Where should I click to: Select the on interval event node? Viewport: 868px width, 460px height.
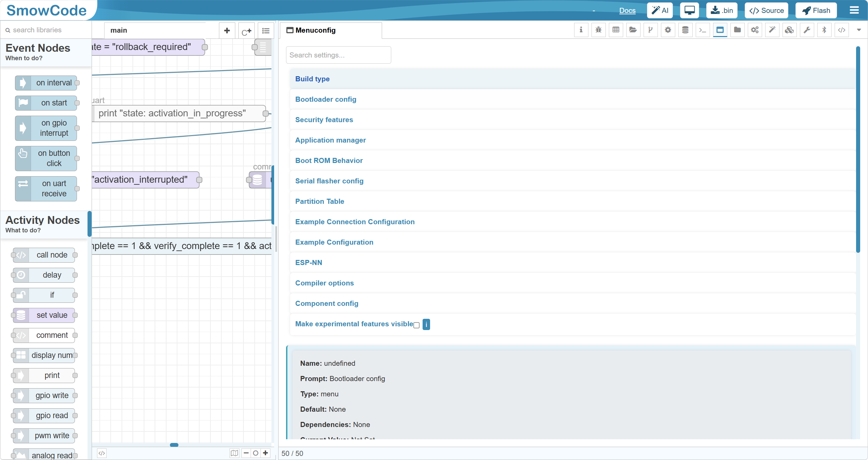(46, 83)
